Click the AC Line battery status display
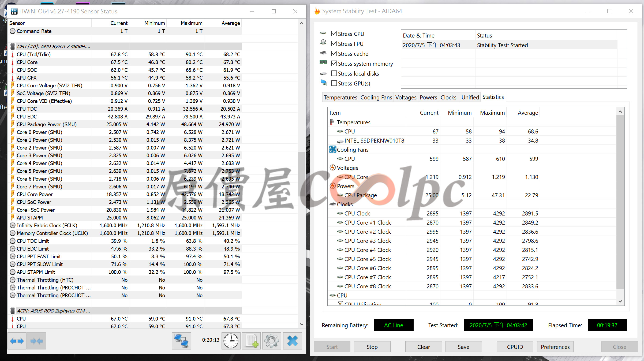This screenshot has height=361, width=644. [394, 325]
